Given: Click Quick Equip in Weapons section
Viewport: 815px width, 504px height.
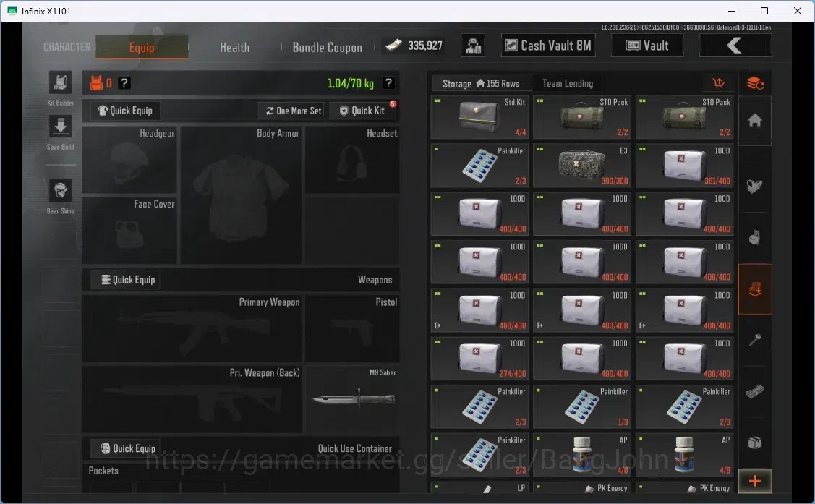Looking at the screenshot, I should tap(125, 280).
